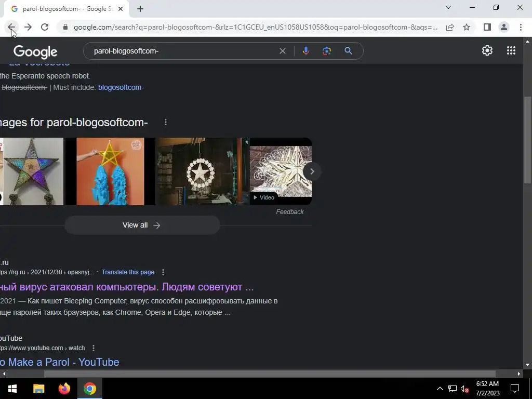Open the taskbar clock showing 6:52 AM
This screenshot has height=399, width=532.
pos(487,389)
